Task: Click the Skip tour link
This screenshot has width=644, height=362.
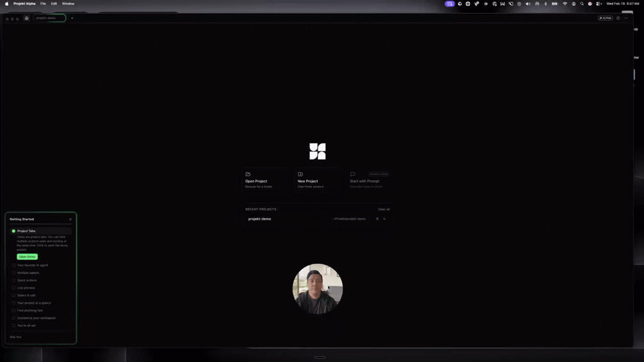Action: click(16, 337)
